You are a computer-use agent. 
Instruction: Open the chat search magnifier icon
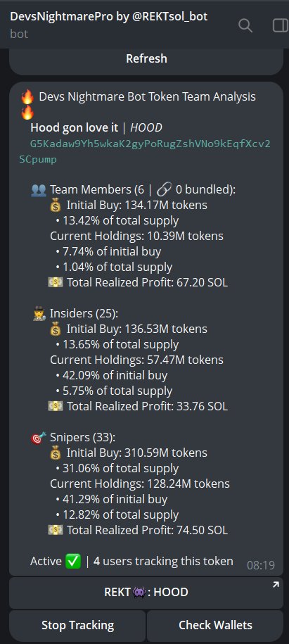(x=245, y=26)
